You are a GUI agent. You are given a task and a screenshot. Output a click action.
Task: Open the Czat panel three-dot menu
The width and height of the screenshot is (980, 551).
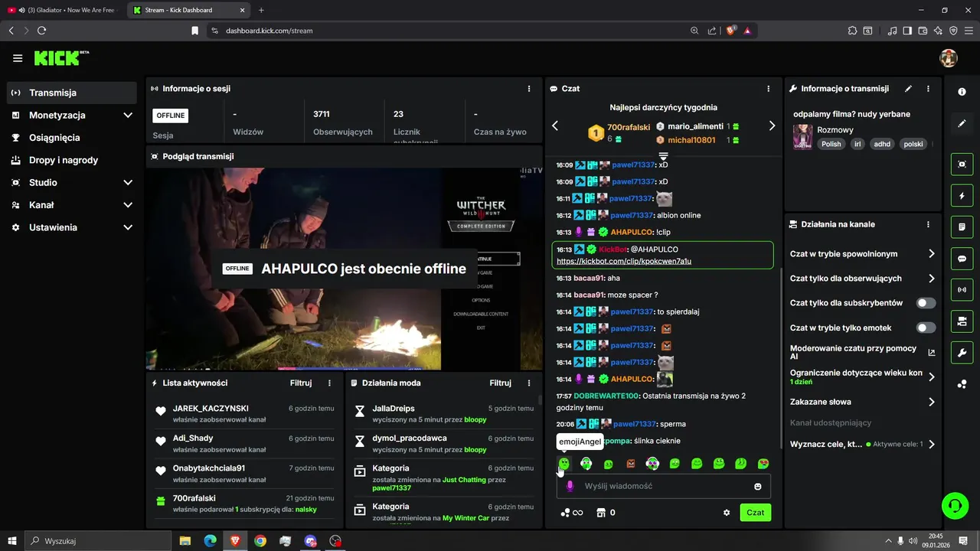coord(768,89)
